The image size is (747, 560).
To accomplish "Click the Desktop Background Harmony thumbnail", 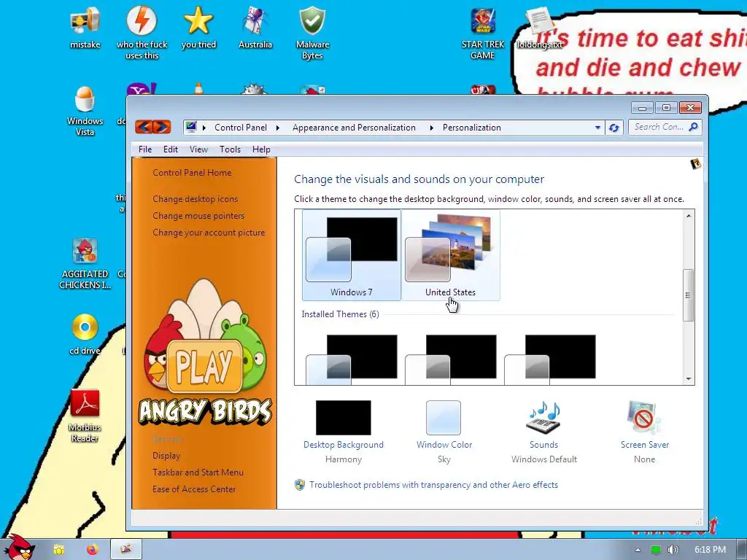I will (344, 418).
